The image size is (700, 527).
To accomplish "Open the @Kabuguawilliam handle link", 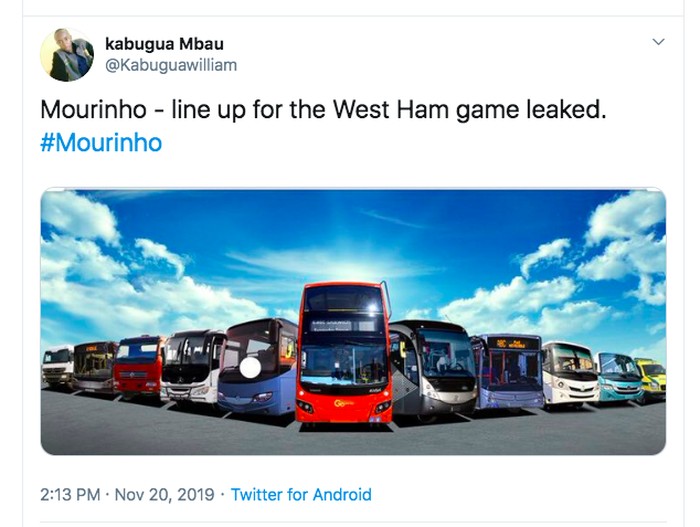I will pyautogui.click(x=170, y=65).
